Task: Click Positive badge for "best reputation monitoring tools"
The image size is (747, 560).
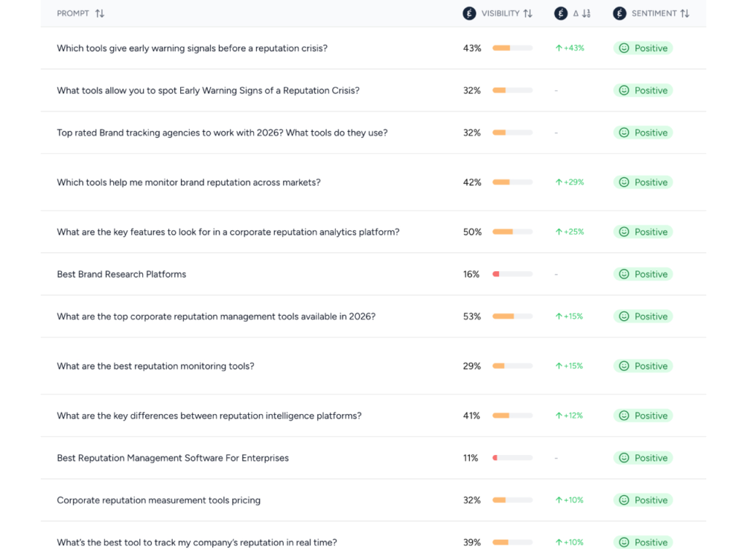Action: point(643,366)
